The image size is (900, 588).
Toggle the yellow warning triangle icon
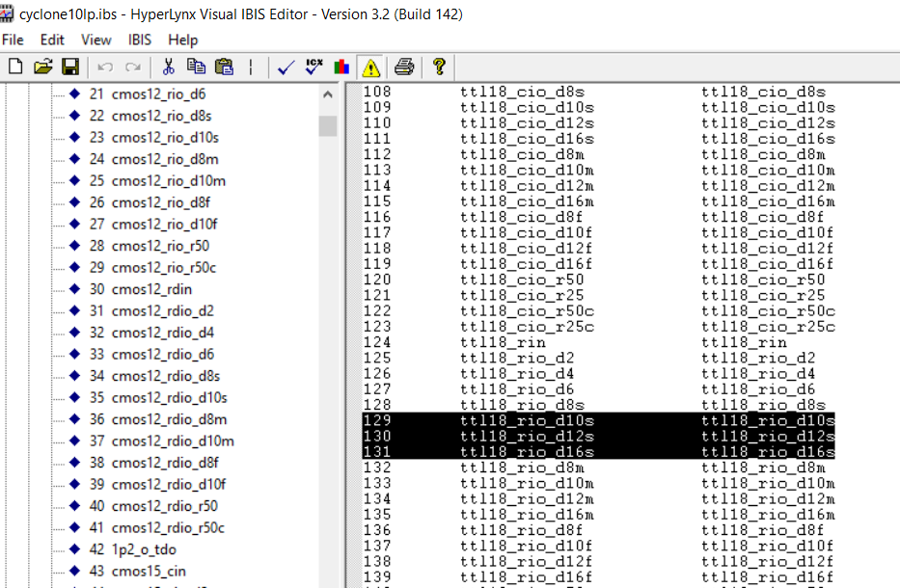370,67
